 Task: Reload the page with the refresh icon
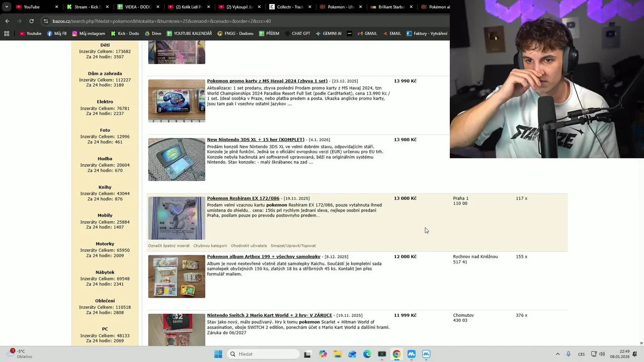coord(31,21)
